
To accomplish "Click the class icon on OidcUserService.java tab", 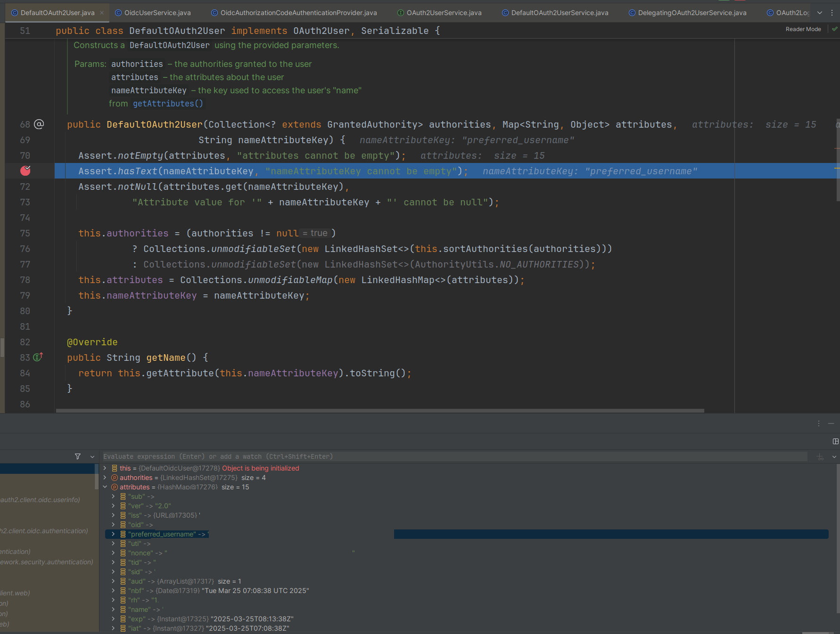I will (x=118, y=13).
